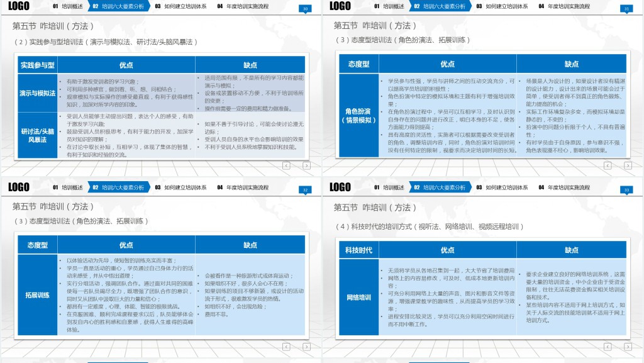Click the 缺点 header on slide 32
Image resolution: width=644 pixels, height=363 pixels.
(250, 245)
